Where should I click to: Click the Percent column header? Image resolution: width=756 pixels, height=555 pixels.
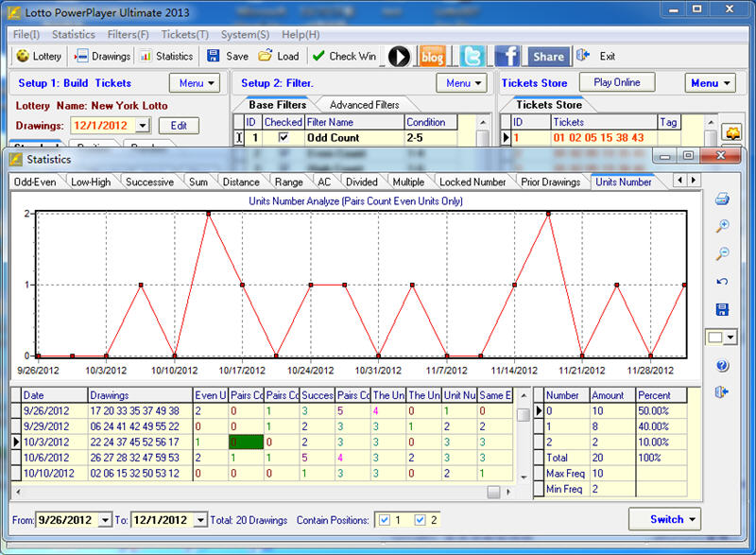661,395
